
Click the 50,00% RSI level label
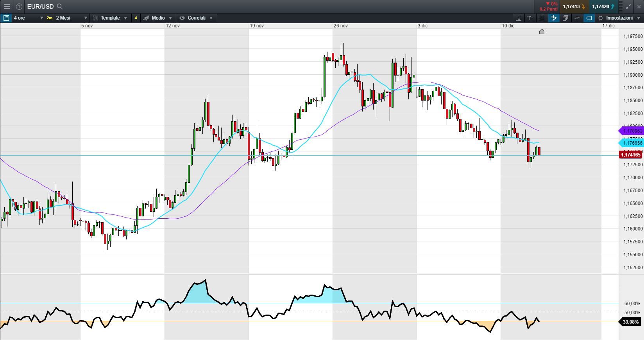pos(632,313)
